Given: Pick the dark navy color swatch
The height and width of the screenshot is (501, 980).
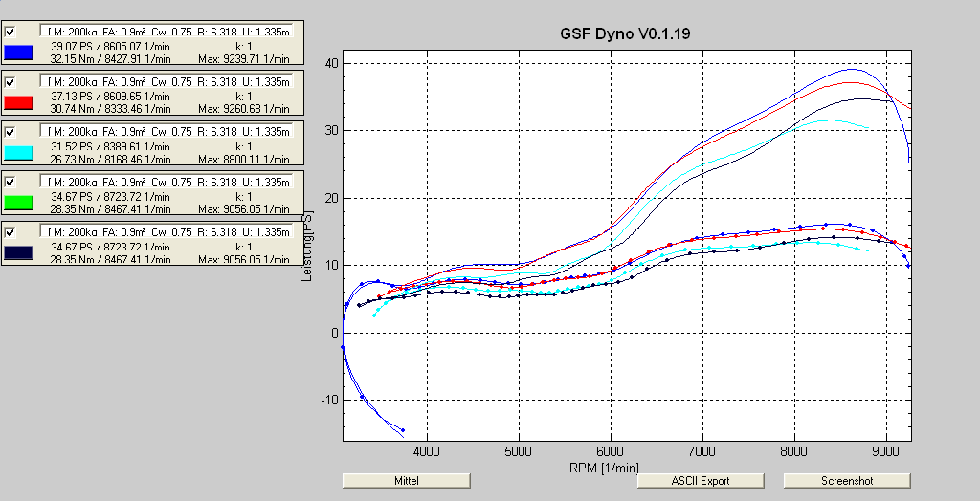Looking at the screenshot, I should 20,250.
